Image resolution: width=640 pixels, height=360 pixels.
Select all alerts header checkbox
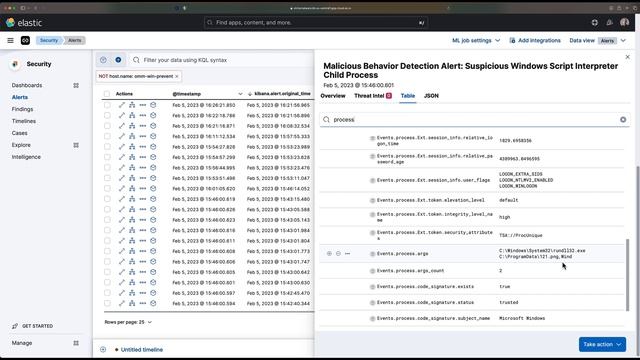(x=107, y=94)
